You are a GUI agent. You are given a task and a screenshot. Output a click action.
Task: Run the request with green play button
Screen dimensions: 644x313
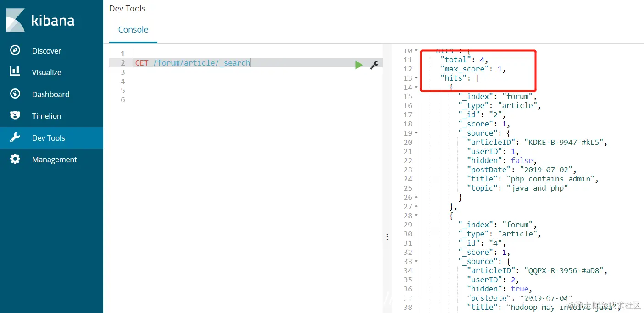359,65
